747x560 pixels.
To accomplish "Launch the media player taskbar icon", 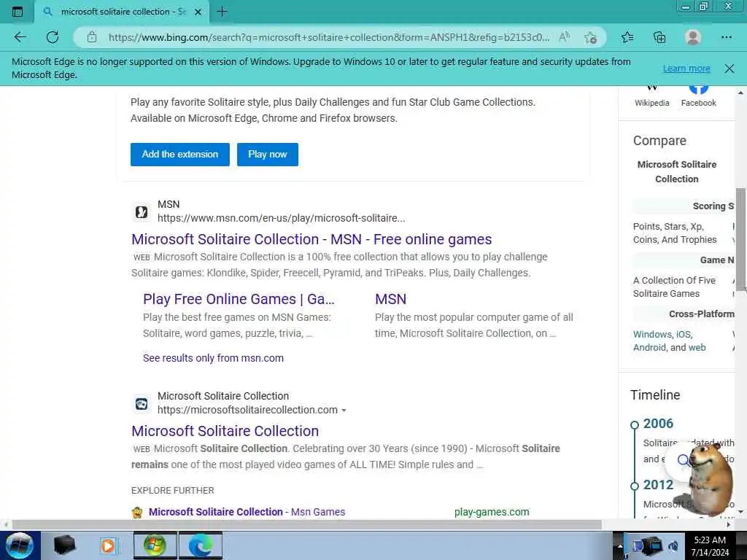I will 108,545.
